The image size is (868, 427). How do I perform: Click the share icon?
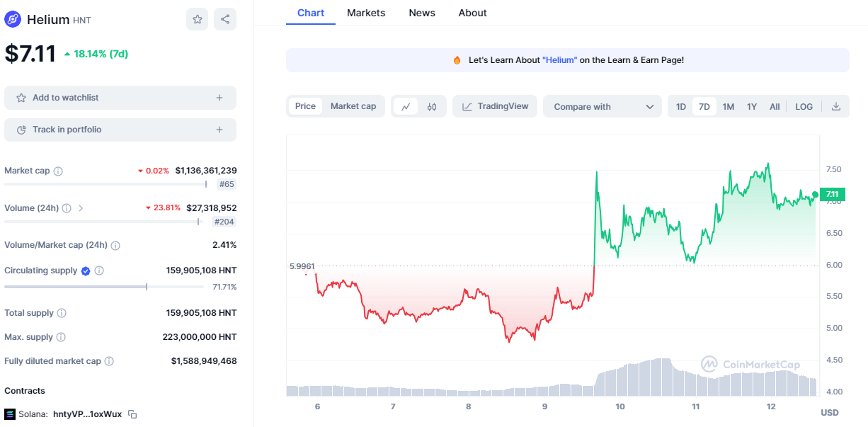point(225,19)
